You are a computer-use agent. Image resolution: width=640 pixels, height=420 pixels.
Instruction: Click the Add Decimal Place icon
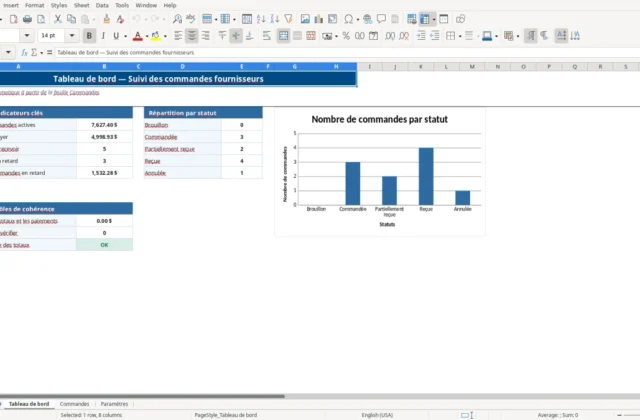pyautogui.click(x=390, y=36)
